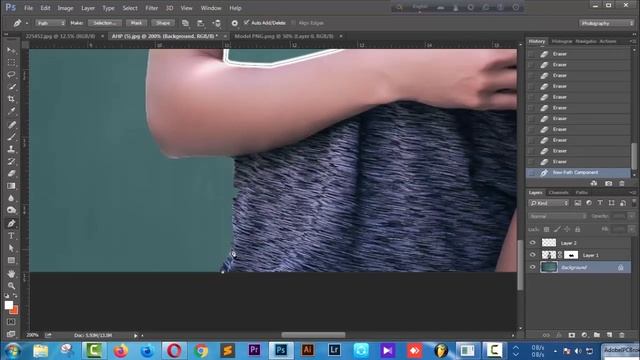Select the Gradient tool
Viewport: 640px width, 360px height.
11,186
